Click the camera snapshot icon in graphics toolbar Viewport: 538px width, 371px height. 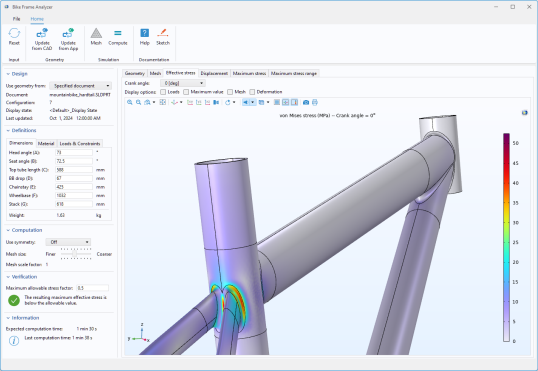pyautogui.click(x=306, y=102)
